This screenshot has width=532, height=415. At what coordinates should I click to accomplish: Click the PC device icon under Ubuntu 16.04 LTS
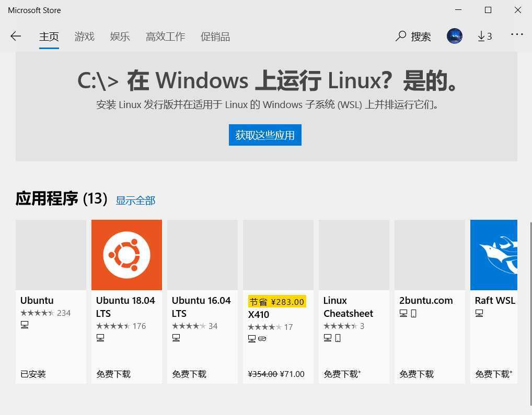click(x=176, y=338)
